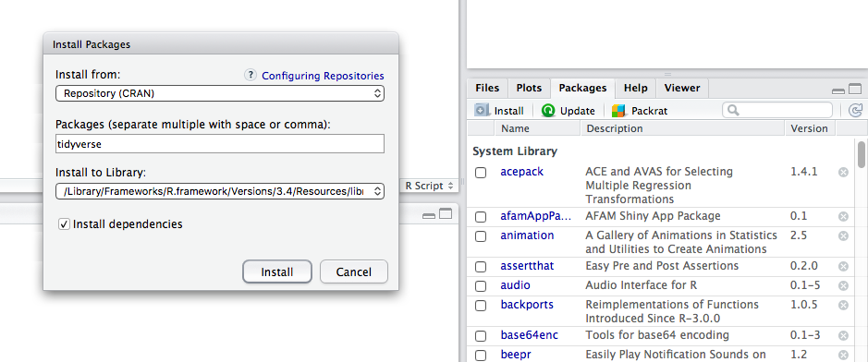Open the assertthat package link
This screenshot has height=362, width=868.
click(x=527, y=266)
